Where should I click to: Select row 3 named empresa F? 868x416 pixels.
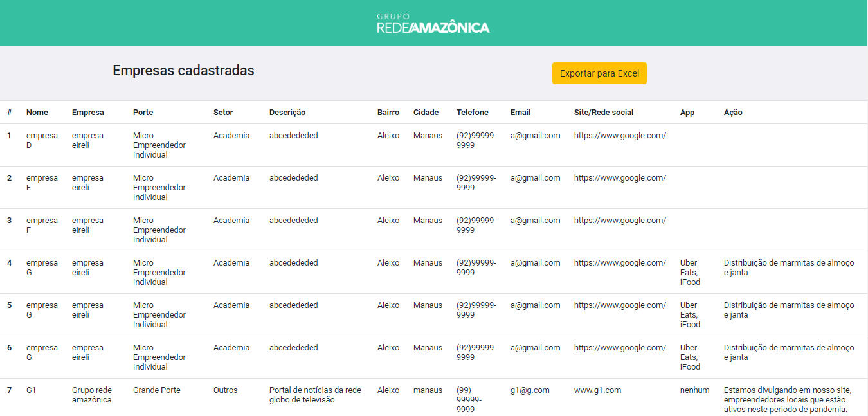[x=434, y=230]
